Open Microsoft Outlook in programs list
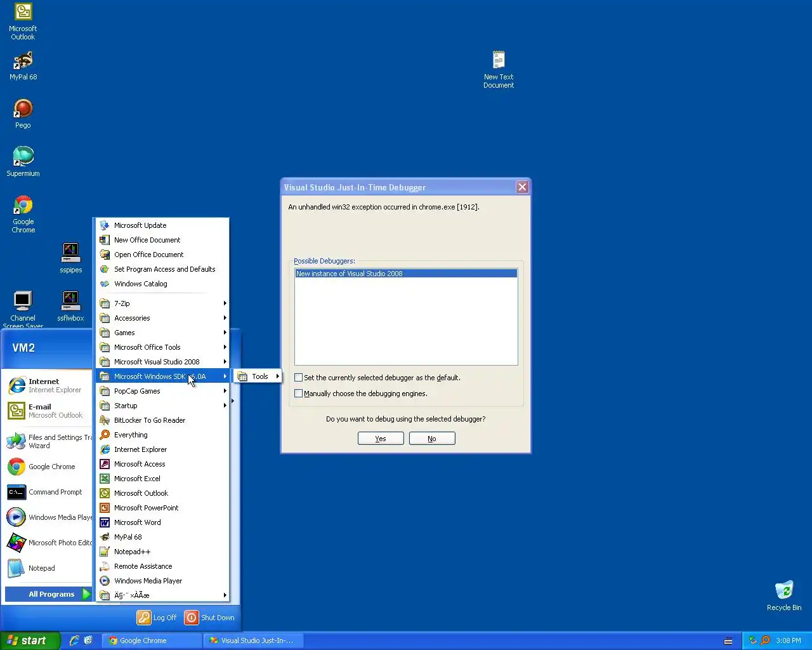The height and width of the screenshot is (650, 812). [162, 493]
